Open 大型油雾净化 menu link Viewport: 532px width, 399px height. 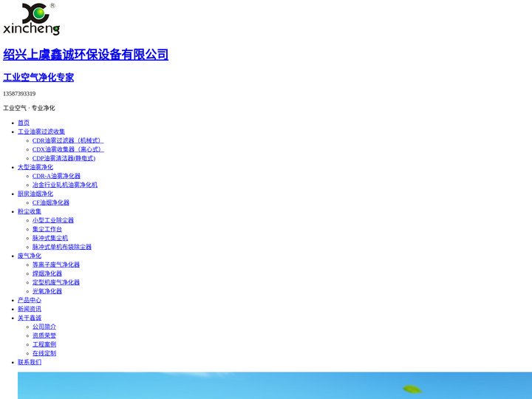pyautogui.click(x=35, y=167)
